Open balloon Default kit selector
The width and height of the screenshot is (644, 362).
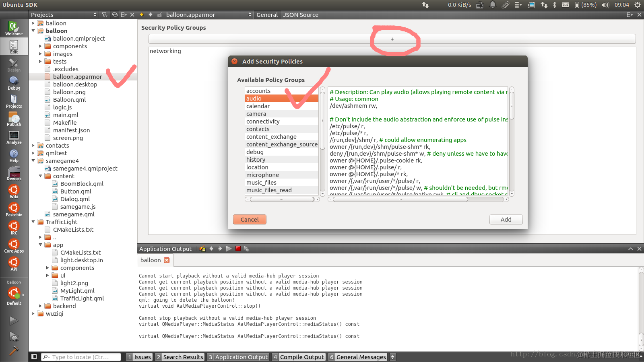tap(14, 293)
